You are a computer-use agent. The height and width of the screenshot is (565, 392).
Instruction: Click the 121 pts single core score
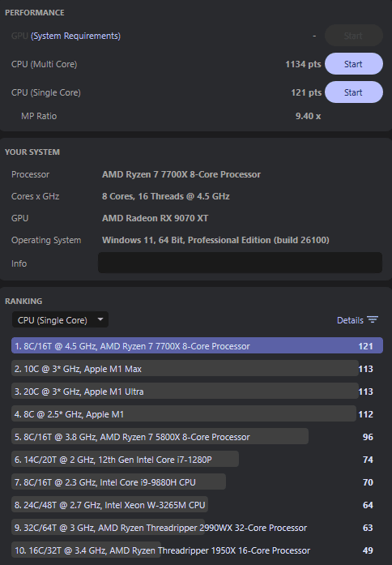[306, 92]
